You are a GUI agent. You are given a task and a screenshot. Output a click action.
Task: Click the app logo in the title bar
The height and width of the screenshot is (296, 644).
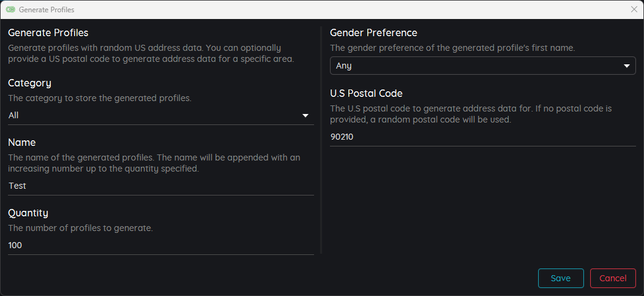click(x=10, y=10)
